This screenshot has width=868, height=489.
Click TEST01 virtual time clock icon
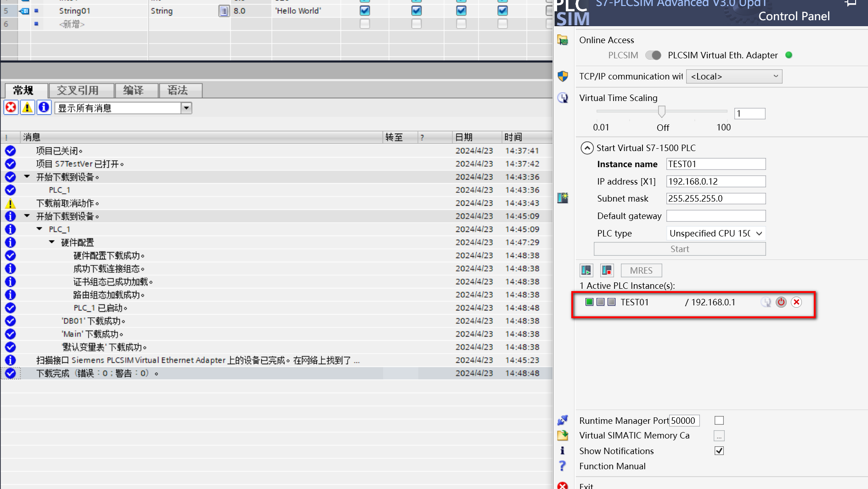tap(766, 302)
